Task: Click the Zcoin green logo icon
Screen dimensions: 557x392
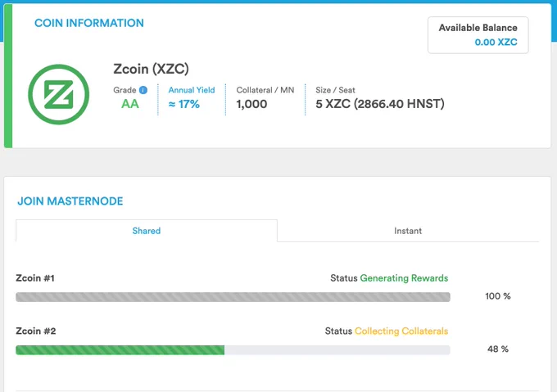Action: tap(59, 94)
